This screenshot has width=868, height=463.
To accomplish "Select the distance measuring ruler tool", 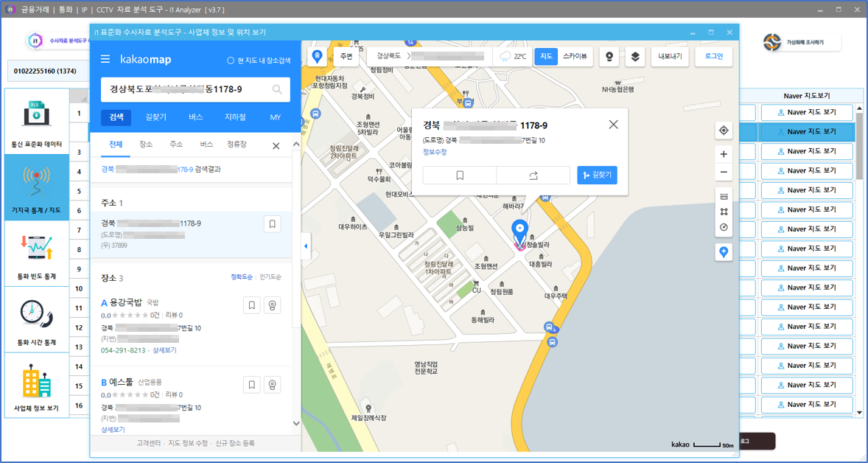I will point(724,197).
